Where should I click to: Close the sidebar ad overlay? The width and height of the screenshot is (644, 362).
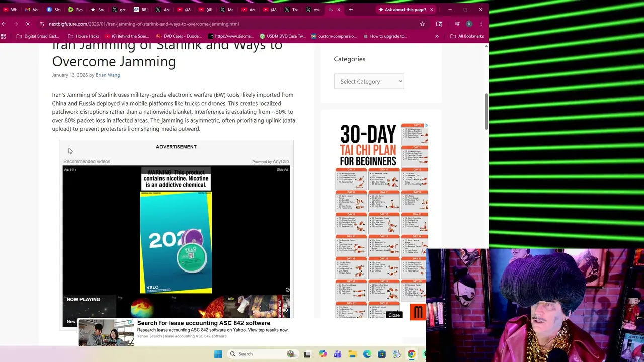coord(394,315)
